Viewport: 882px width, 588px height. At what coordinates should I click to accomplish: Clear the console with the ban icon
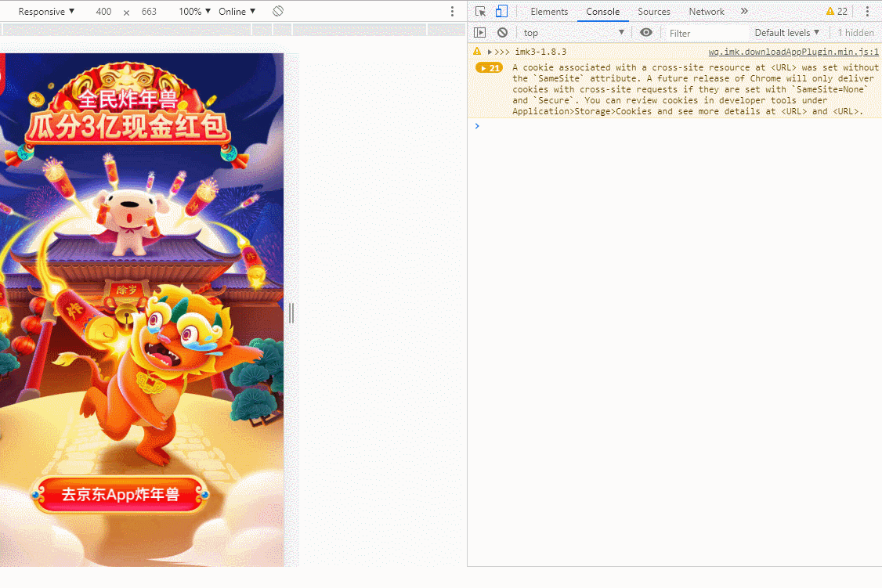click(x=502, y=33)
